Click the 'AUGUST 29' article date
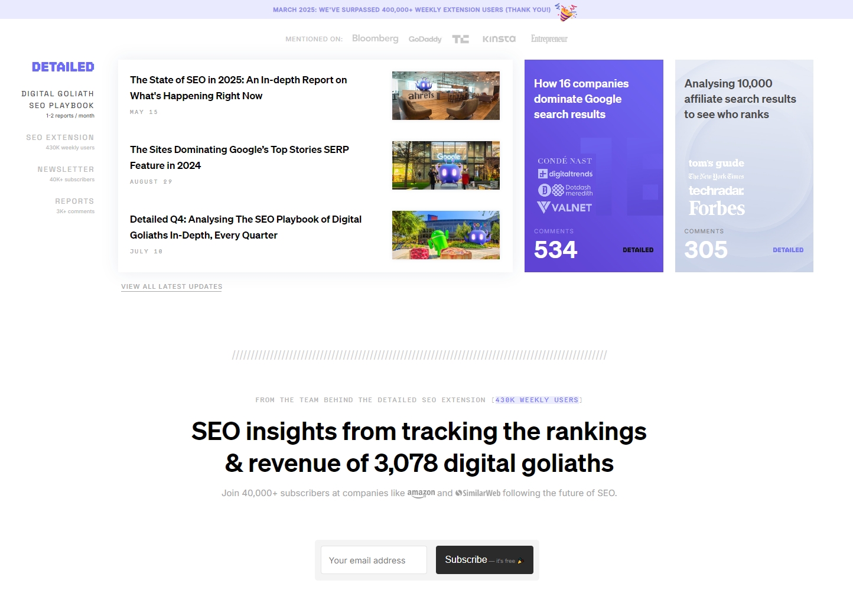The width and height of the screenshot is (853, 616). [151, 182]
